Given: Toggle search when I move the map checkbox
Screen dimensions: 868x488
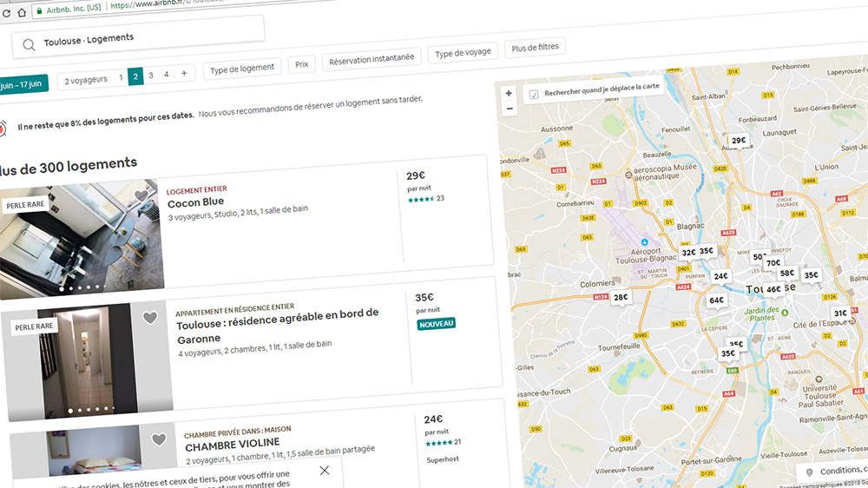Looking at the screenshot, I should (534, 94).
